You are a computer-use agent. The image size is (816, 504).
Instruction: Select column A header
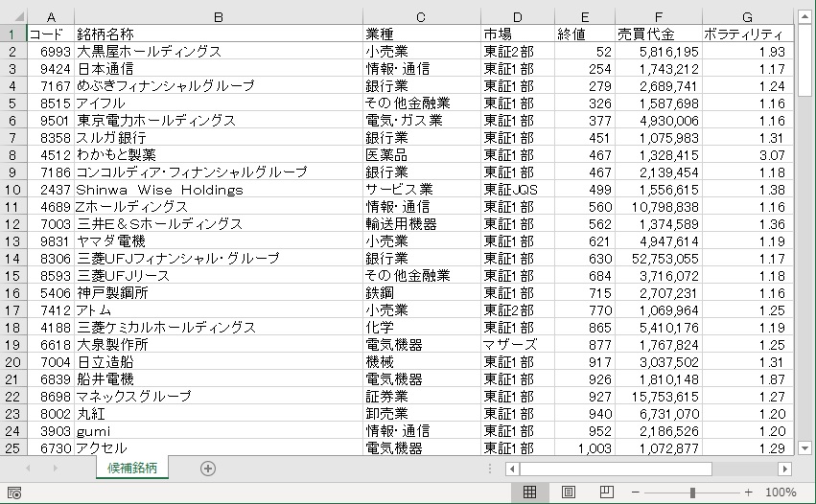51,17
